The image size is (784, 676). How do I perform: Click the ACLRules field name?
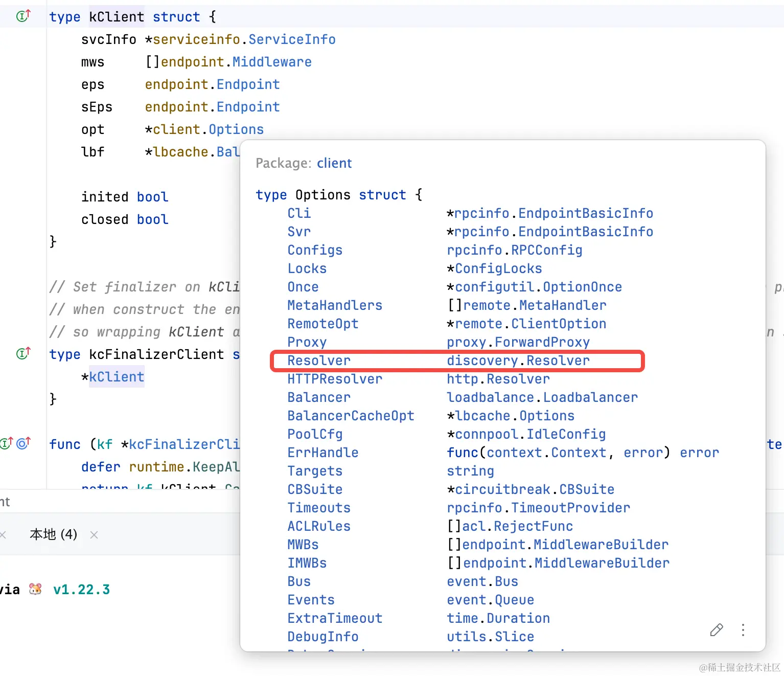[x=319, y=526]
